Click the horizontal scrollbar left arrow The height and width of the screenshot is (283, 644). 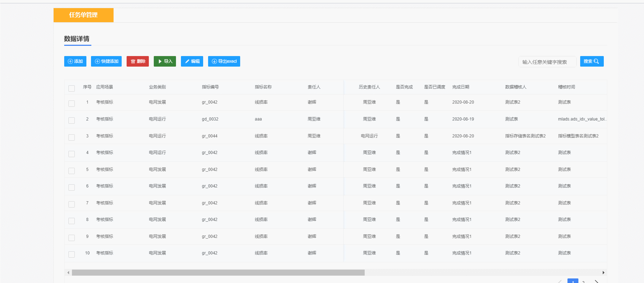click(x=68, y=272)
